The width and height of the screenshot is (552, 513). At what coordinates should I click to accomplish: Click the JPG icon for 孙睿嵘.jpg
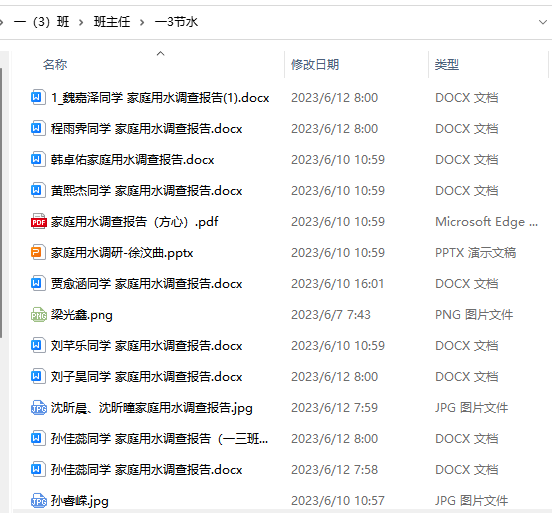coord(38,500)
